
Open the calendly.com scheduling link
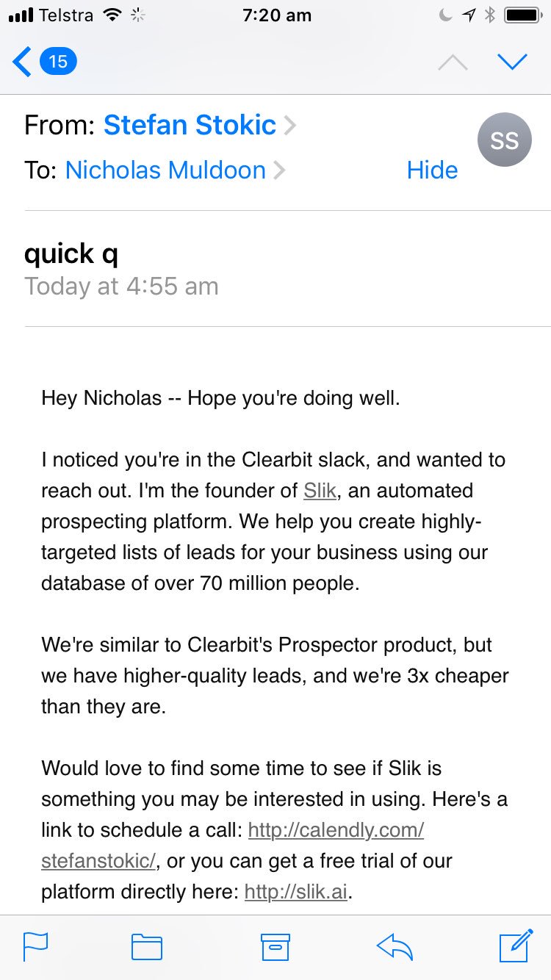[x=336, y=830]
